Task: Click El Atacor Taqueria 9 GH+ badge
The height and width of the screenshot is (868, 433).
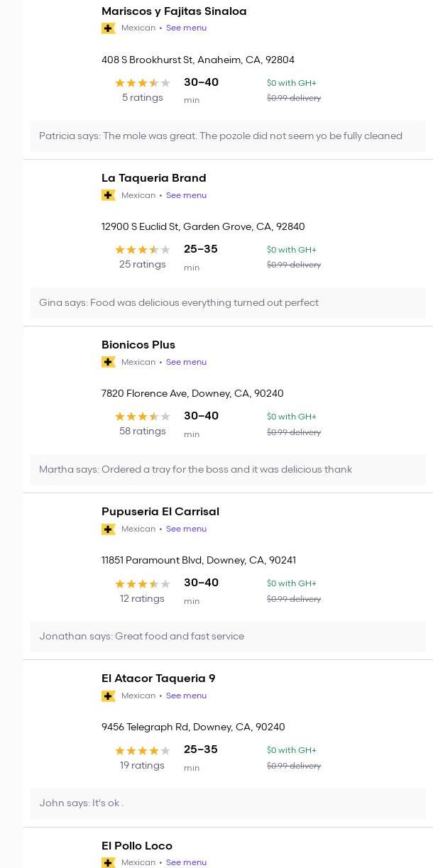Action: pos(109,696)
